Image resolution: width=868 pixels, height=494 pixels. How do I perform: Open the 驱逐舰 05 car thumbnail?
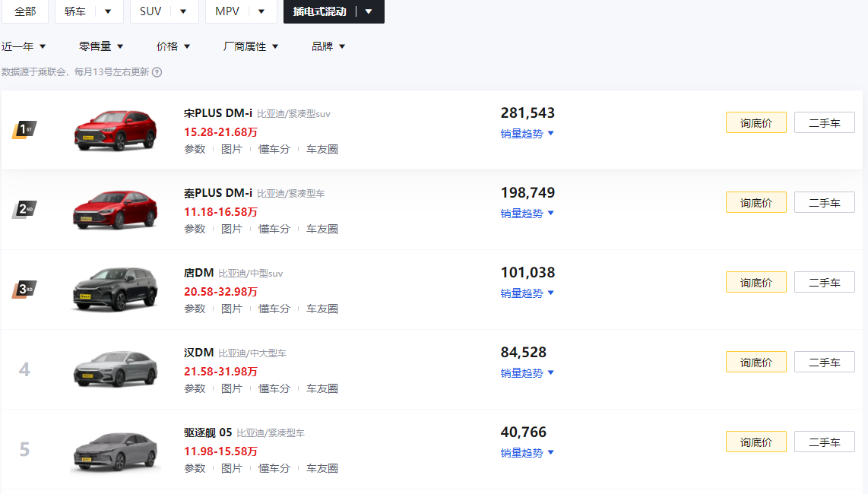click(x=115, y=451)
